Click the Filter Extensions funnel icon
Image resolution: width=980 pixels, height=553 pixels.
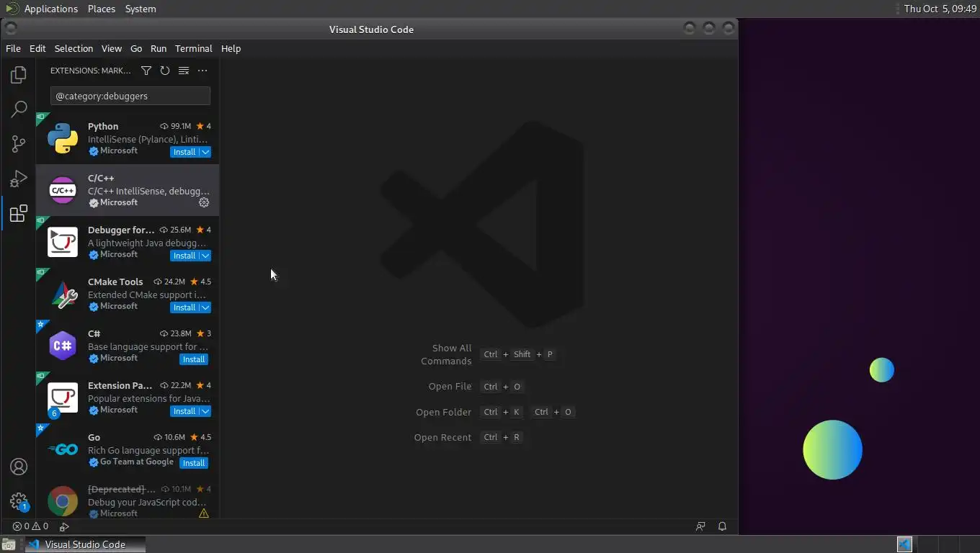(146, 71)
